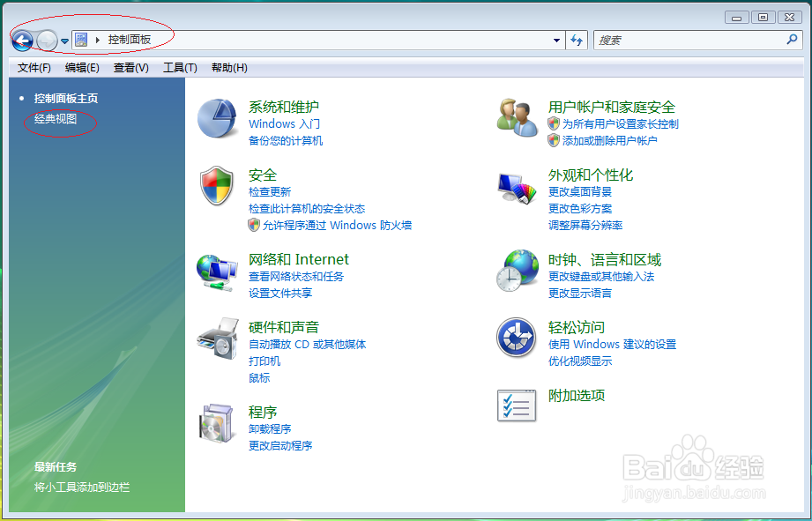Open the 工具(T) menu
812x521 pixels.
click(x=180, y=68)
